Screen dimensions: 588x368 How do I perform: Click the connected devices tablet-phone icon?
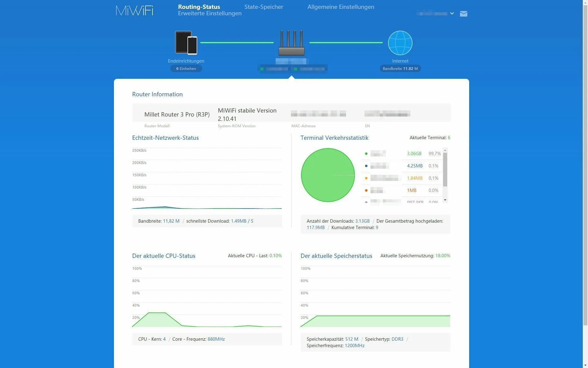click(186, 43)
